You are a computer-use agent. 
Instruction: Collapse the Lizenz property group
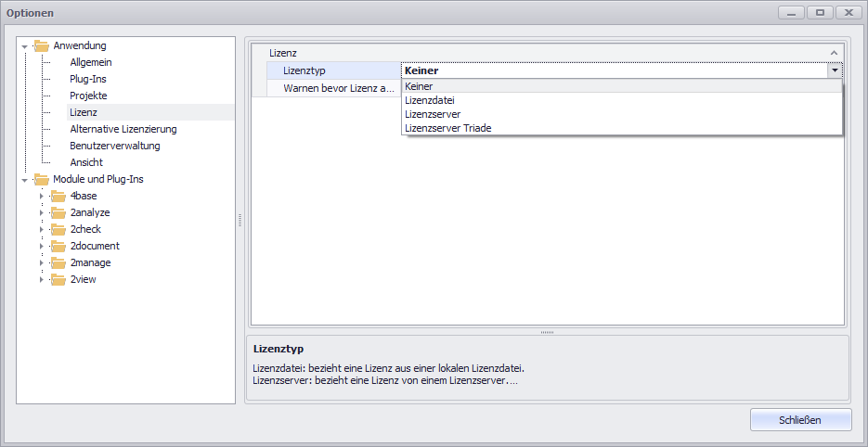tap(834, 54)
